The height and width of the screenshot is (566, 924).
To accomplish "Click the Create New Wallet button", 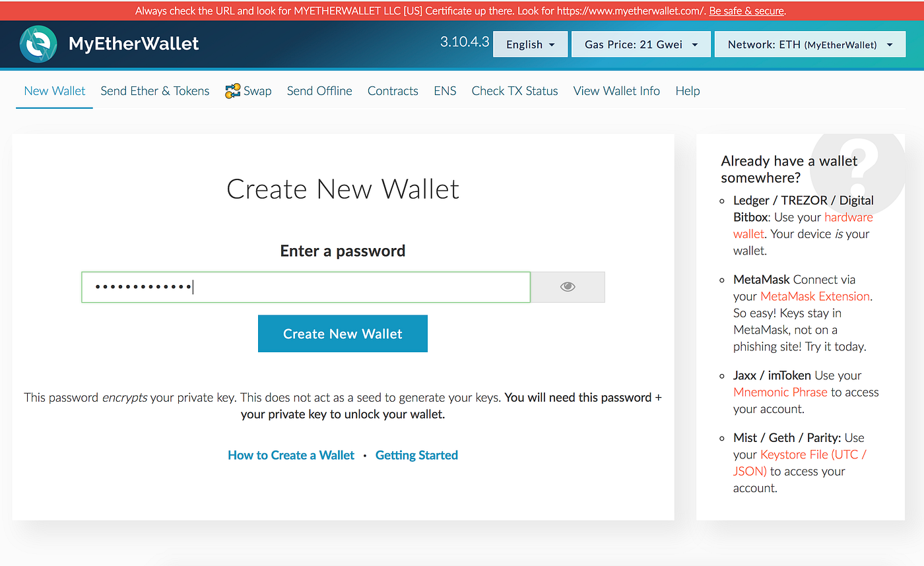I will tap(343, 334).
